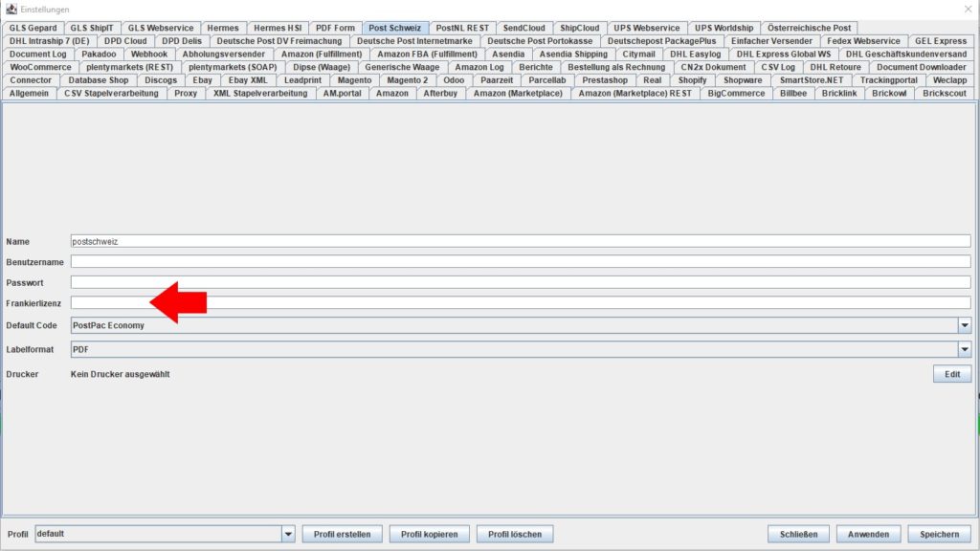Expand the Labelformat PDF dropdown
980x551 pixels.
[965, 350]
